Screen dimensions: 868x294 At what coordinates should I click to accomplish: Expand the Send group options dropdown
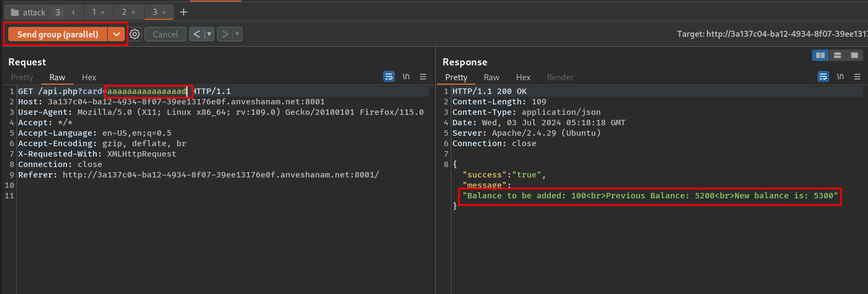pos(117,34)
